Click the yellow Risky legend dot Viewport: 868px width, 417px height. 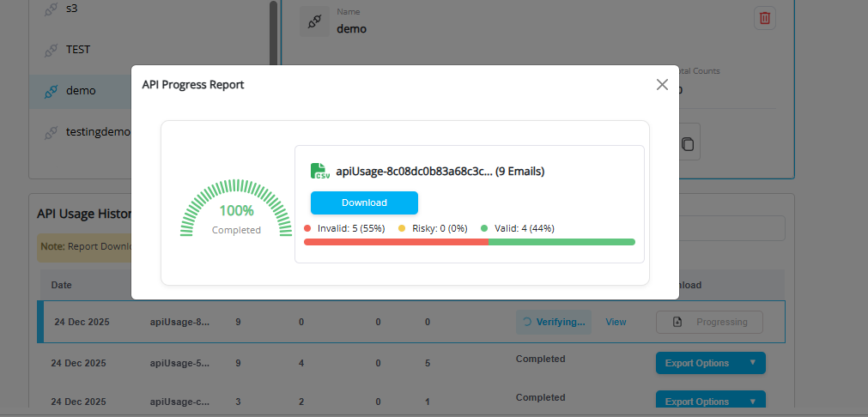(402, 228)
